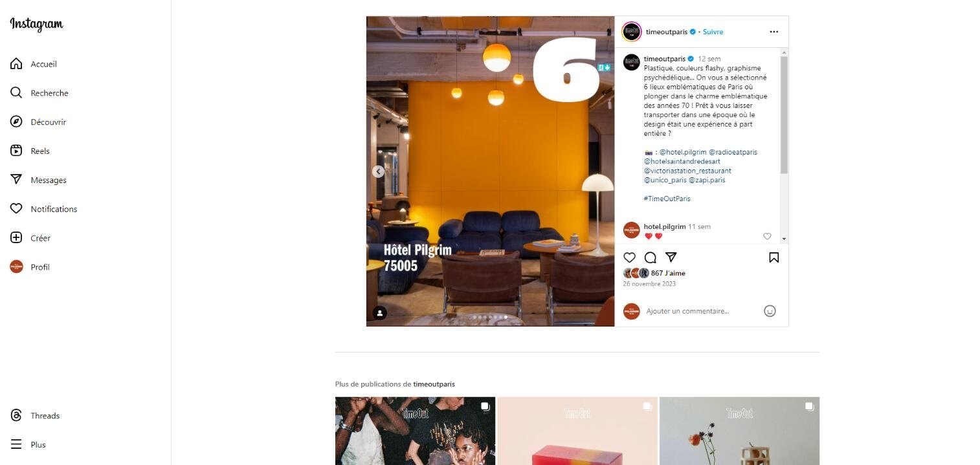Share the post via paper plane icon
The height and width of the screenshot is (465, 980).
(671, 257)
